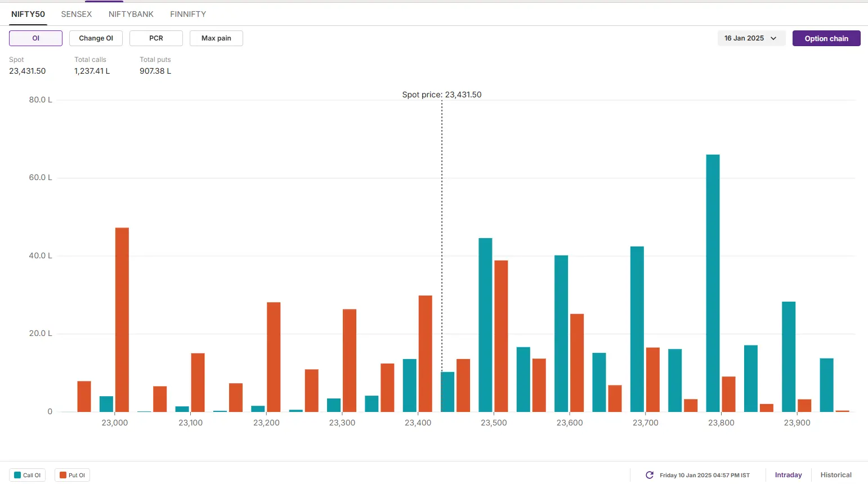This screenshot has width=868, height=484.
Task: Click the 60.0 L y-axis label
Action: [41, 177]
